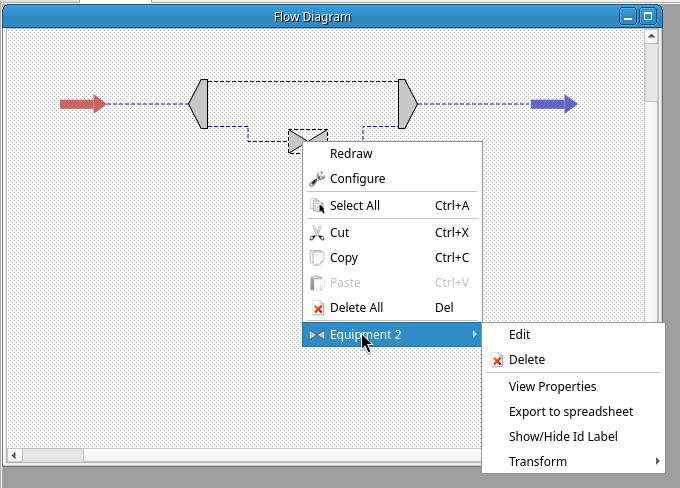The image size is (680, 488).
Task: Click the vertical scrollbar up arrow
Action: click(x=651, y=36)
